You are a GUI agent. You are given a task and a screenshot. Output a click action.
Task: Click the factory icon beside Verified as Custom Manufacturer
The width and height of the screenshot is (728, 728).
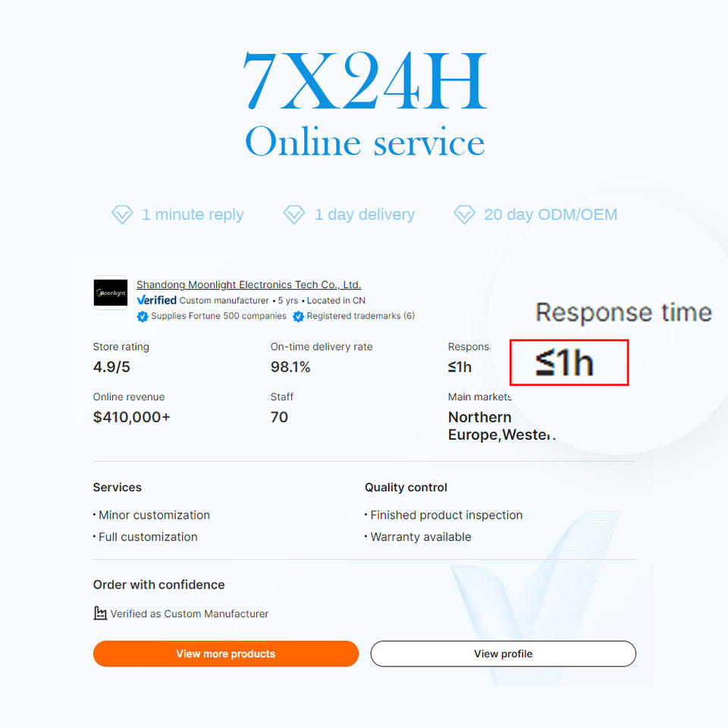tap(100, 613)
